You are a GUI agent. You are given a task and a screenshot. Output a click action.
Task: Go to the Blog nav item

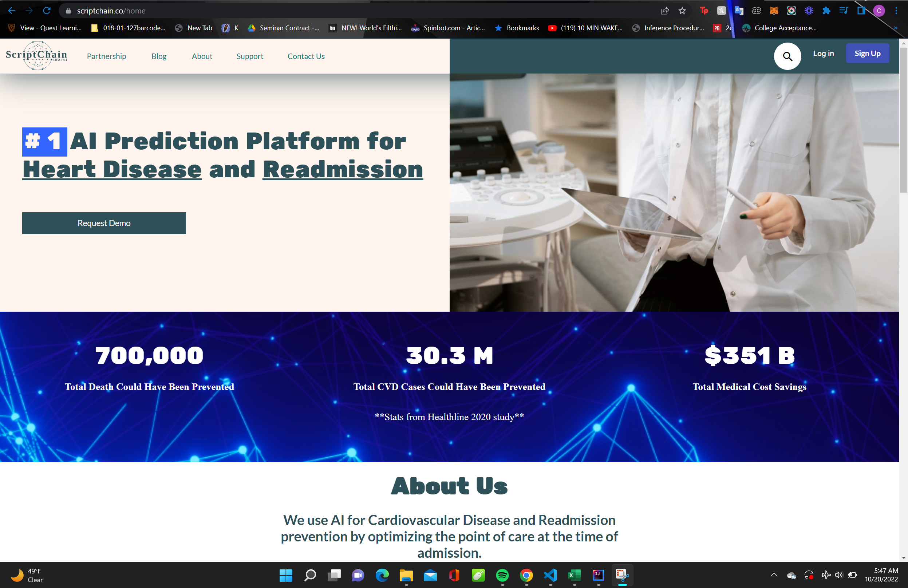159,56
